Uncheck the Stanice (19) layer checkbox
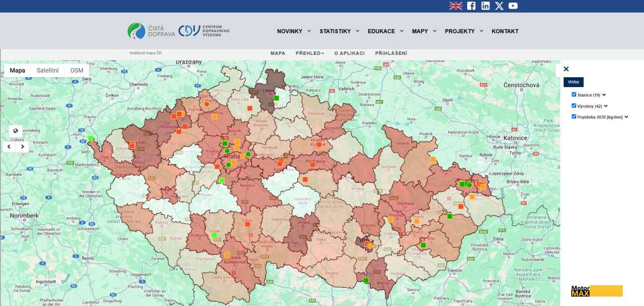 point(574,95)
